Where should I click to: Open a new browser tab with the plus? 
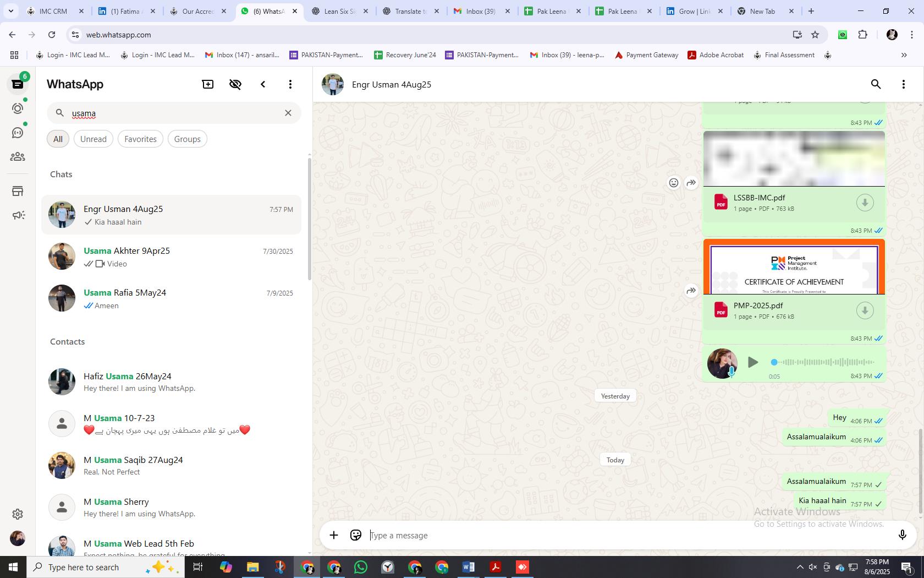[811, 11]
